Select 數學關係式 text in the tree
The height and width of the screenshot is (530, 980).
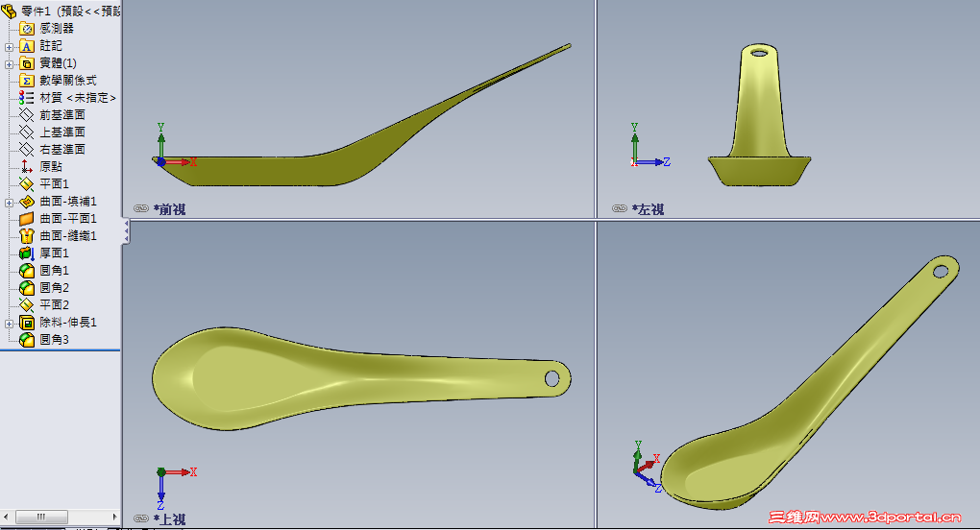68,81
